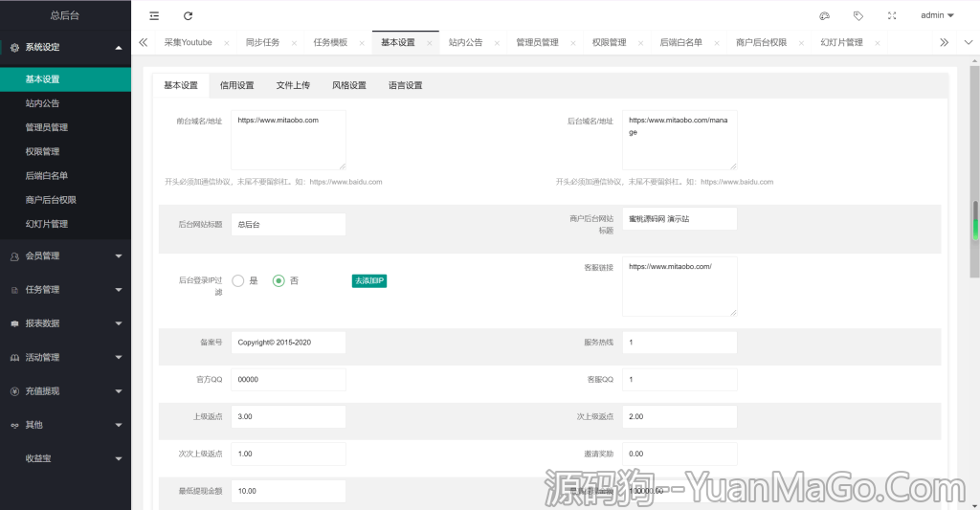980x510 pixels.
Task: Click 商户后台网站标题 input field
Action: 679,219
